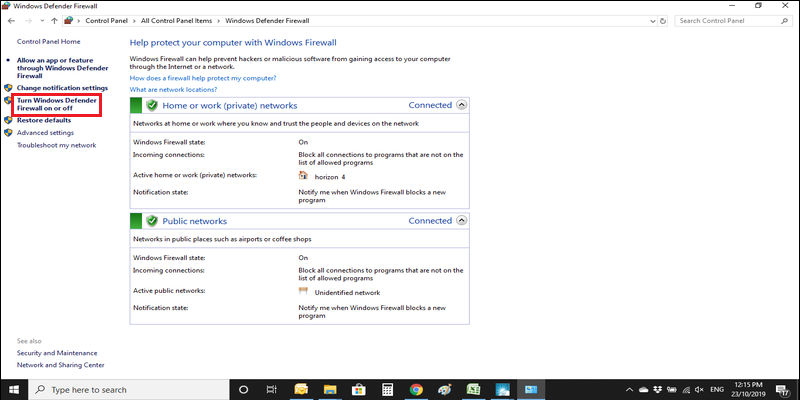
Task: Open 'How does a firewall help protect my computer?'
Action: (203, 78)
